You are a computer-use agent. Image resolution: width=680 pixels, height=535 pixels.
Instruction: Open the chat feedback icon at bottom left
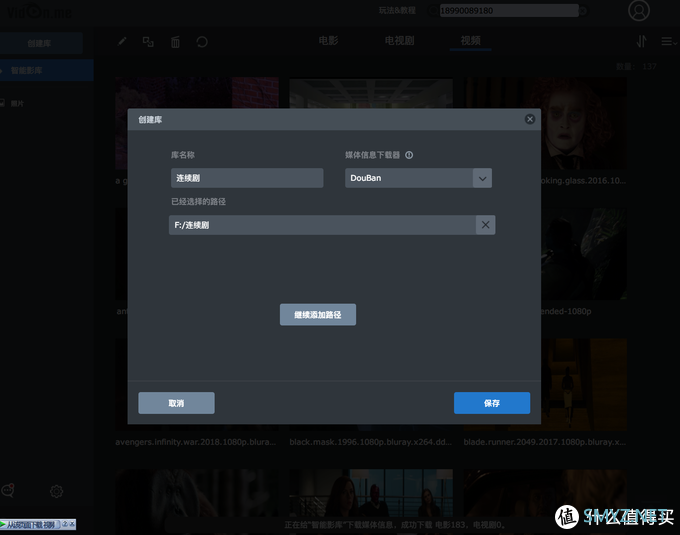[8, 490]
